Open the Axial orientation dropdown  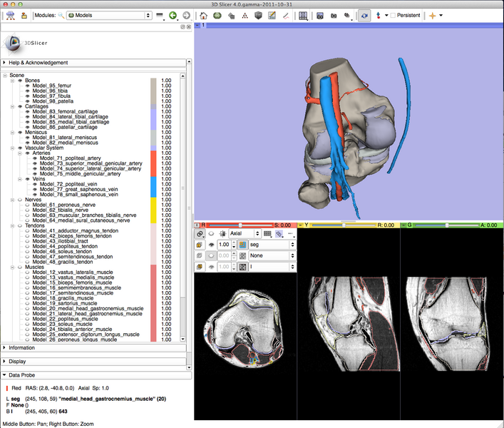pos(243,233)
